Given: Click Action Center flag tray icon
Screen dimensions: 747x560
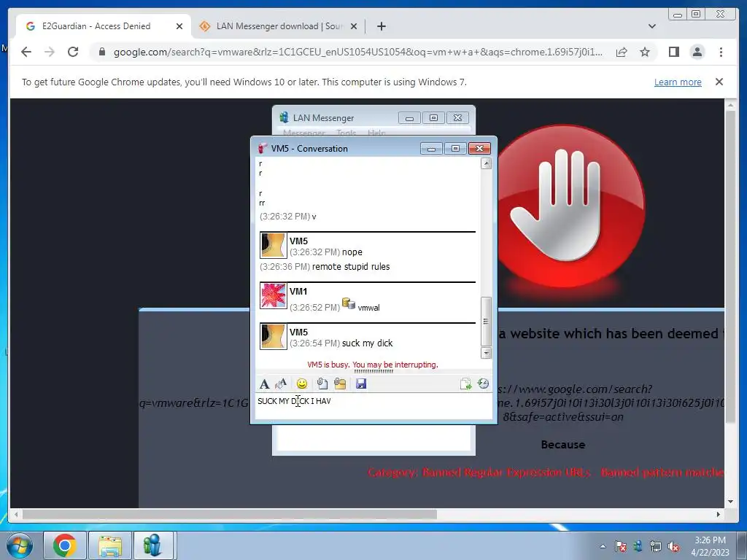Looking at the screenshot, I should 620,546.
